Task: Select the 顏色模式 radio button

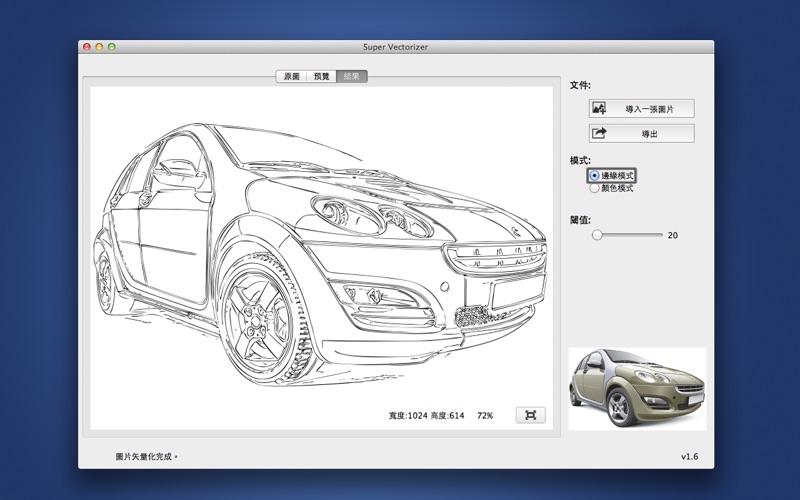Action: (x=594, y=188)
